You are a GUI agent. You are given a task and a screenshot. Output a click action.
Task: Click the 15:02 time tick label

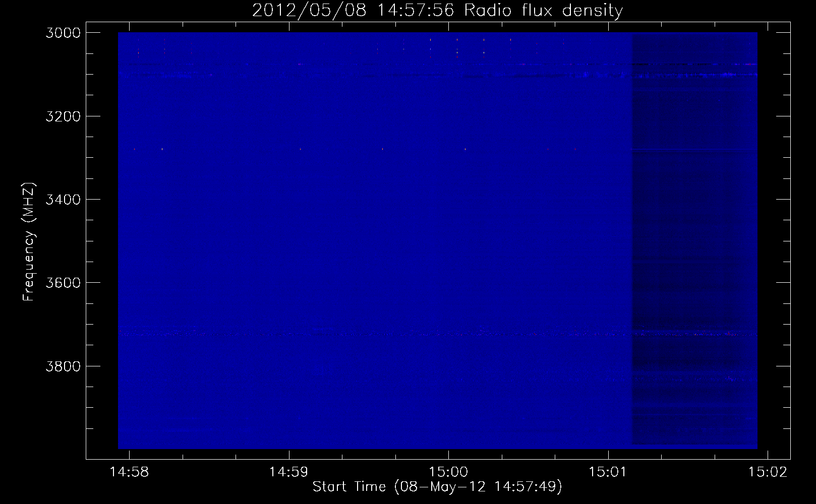click(x=768, y=472)
